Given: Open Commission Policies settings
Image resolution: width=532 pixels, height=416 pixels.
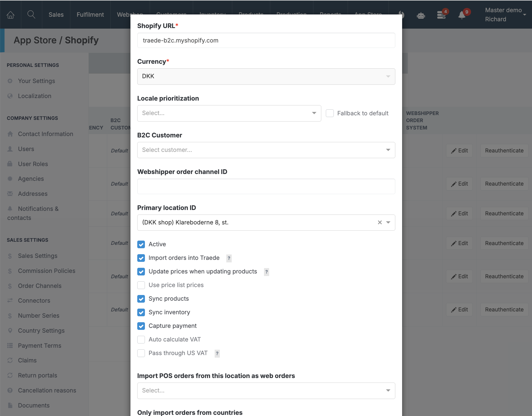Looking at the screenshot, I should pyautogui.click(x=47, y=271).
